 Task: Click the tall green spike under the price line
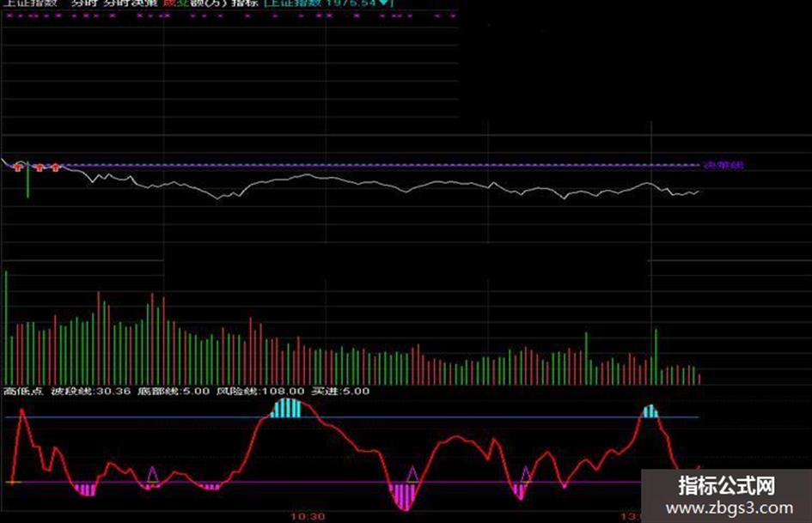coord(27,182)
